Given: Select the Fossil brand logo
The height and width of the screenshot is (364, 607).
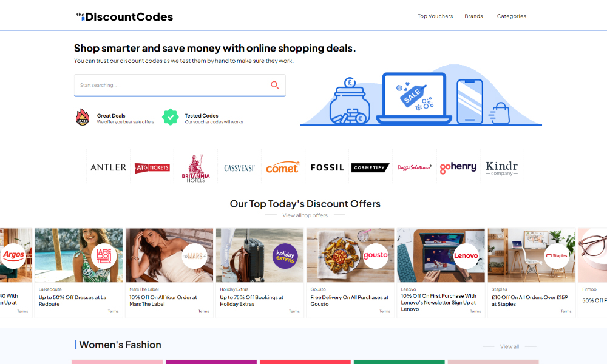Looking at the screenshot, I should pyautogui.click(x=327, y=167).
